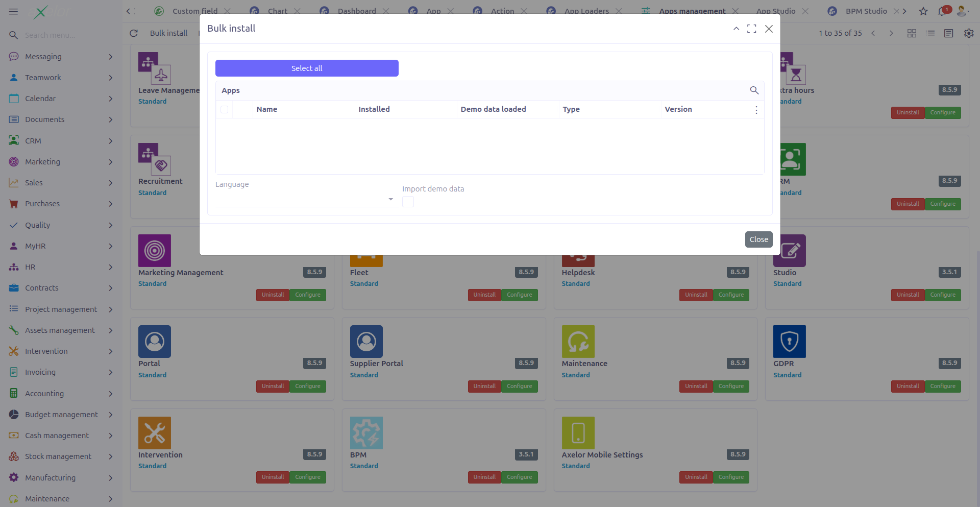
Task: Open the Language dropdown
Action: pyautogui.click(x=390, y=199)
